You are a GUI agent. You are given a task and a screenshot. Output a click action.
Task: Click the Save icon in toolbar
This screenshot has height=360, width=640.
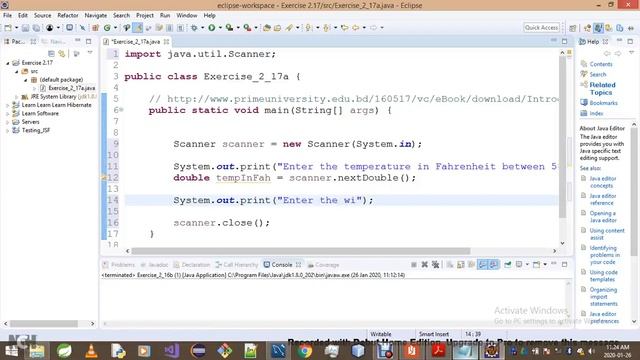point(25,28)
